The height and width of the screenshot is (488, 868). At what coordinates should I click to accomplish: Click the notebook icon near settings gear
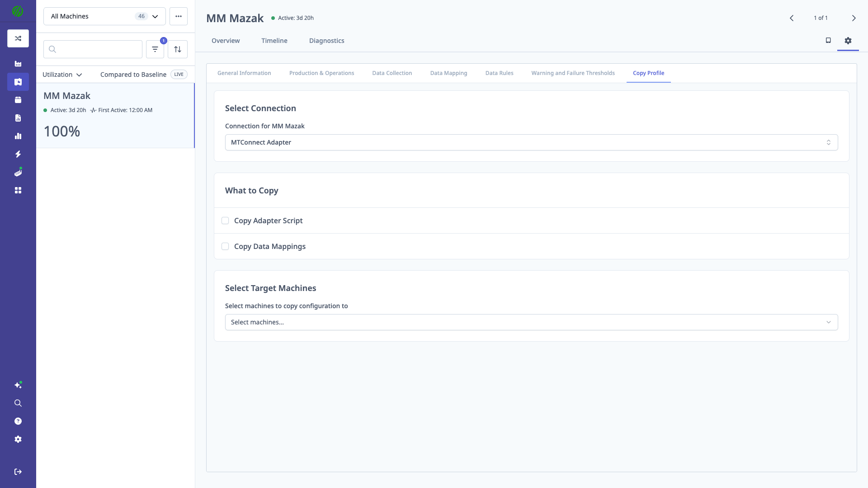[828, 40]
